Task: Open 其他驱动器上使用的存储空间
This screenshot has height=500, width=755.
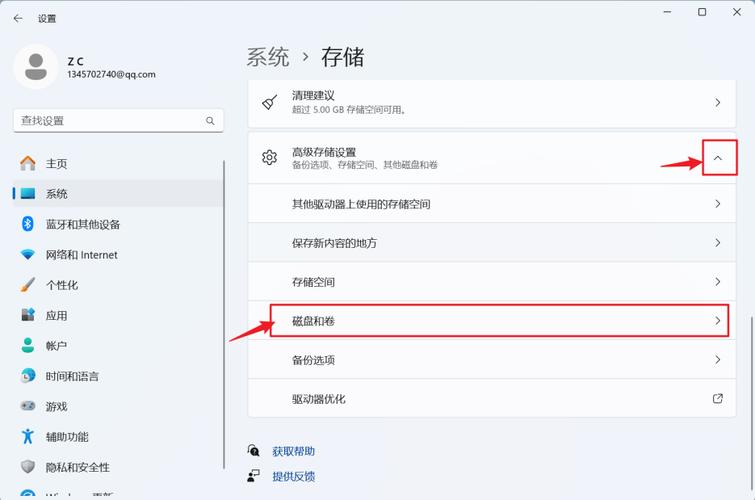Action: (492, 204)
